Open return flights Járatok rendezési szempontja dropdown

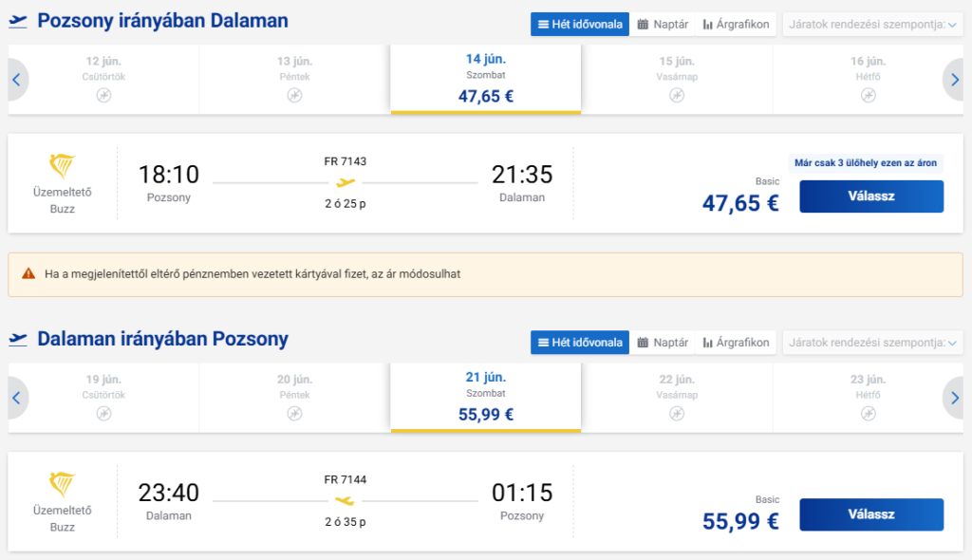tap(872, 343)
